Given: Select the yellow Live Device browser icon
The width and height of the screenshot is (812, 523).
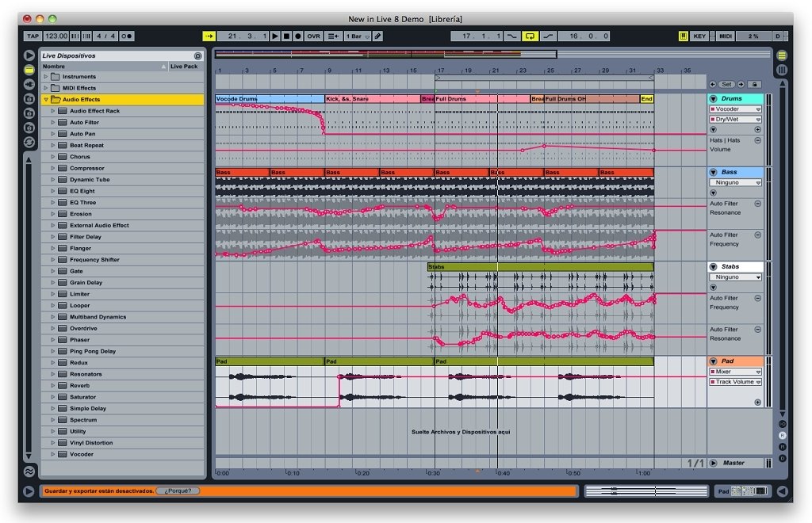Looking at the screenshot, I should click(29, 70).
